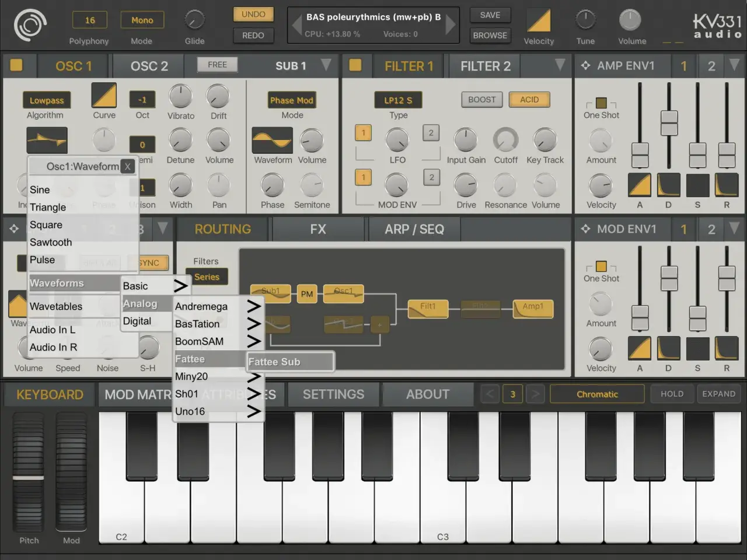
Task: Click AMP ENV1 Decay slider handle
Action: point(669,123)
